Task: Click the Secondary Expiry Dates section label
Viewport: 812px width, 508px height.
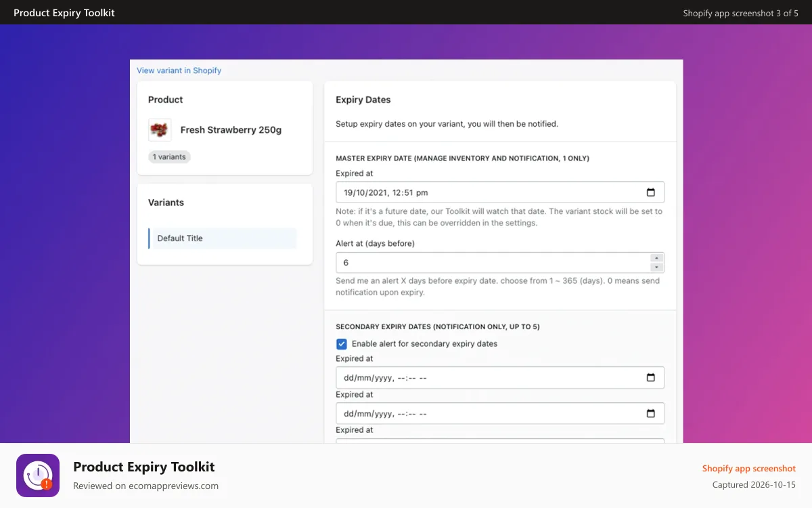Action: pos(438,326)
